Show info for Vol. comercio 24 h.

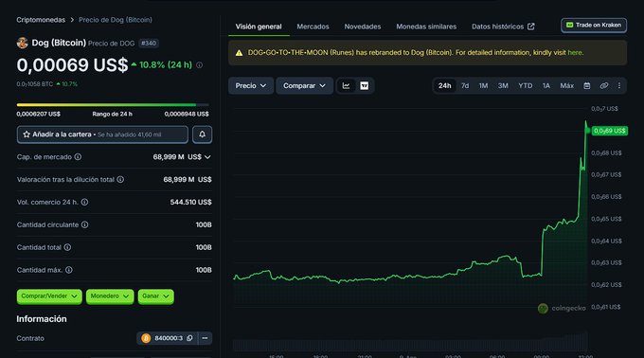coord(84,202)
